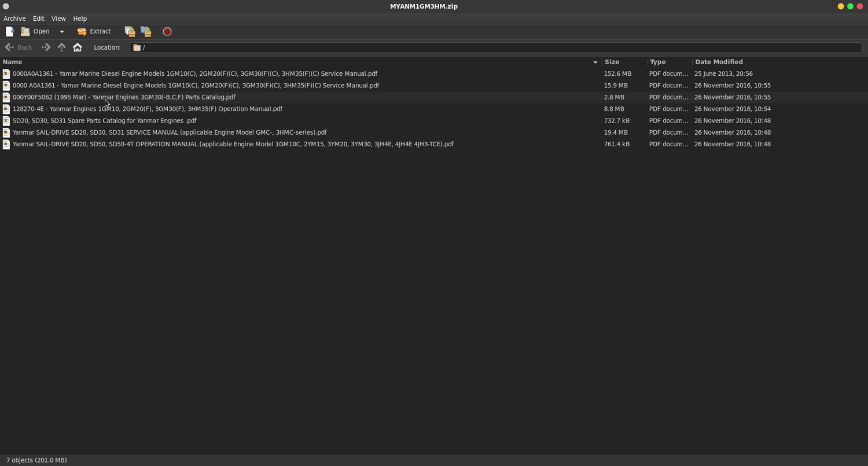This screenshot has height=466, width=868.
Task: Expand the Open recent archives dropdown arrow
Action: [62, 31]
